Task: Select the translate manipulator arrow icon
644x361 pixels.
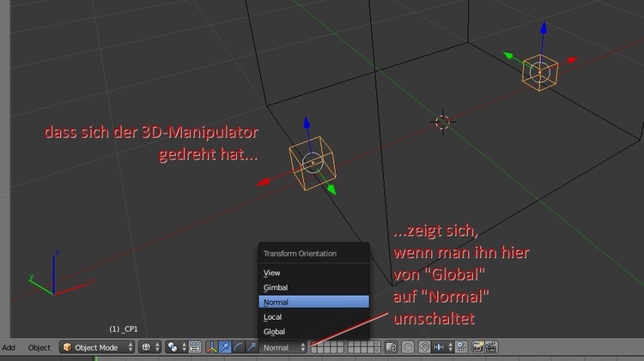Action: point(225,347)
